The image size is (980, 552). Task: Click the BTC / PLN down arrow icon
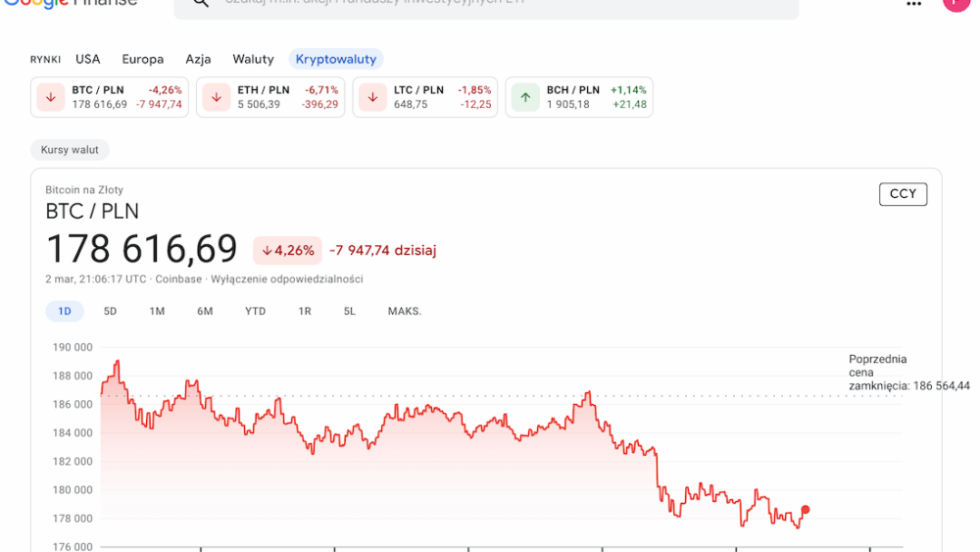pos(51,97)
